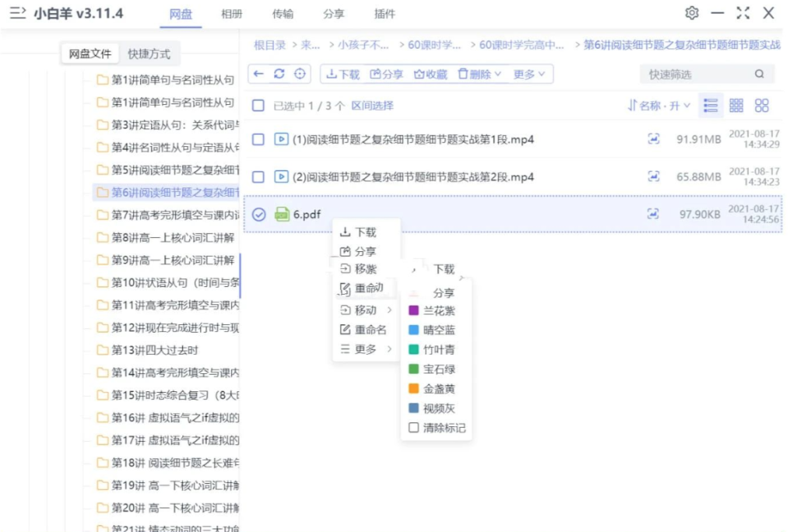Click the video icon of the 第2段.mp4 file

[281, 177]
